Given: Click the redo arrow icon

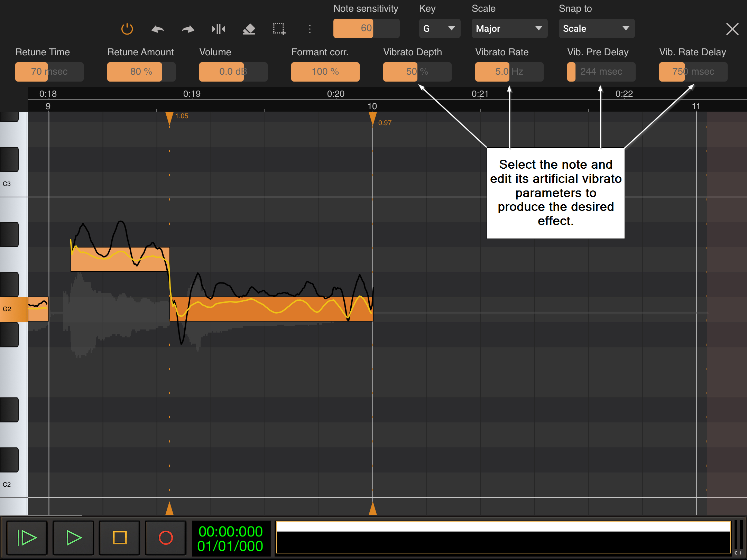Looking at the screenshot, I should [x=188, y=29].
